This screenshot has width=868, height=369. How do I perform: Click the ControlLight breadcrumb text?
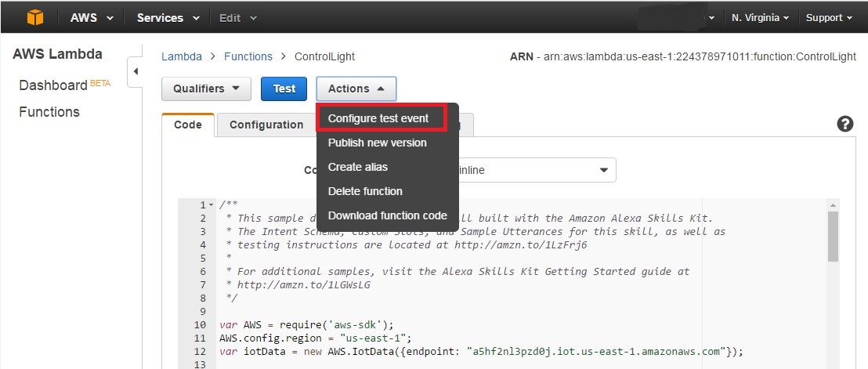click(x=324, y=56)
